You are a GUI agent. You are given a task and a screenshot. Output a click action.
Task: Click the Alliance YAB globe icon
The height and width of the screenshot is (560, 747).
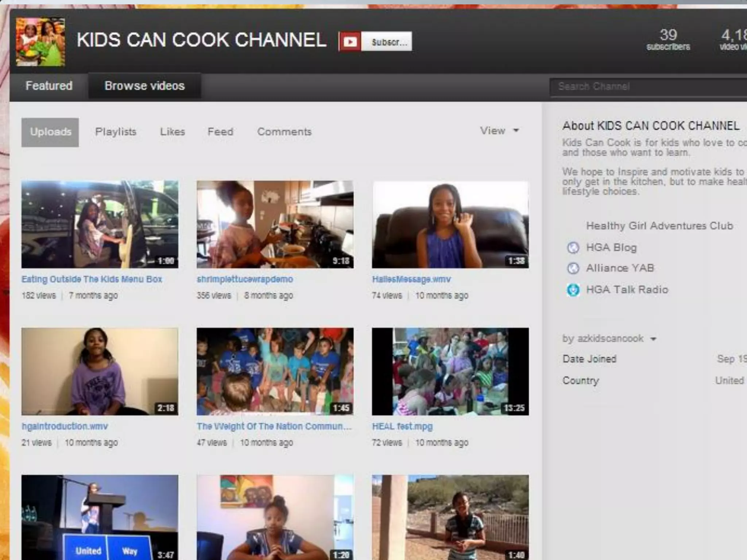coord(573,268)
